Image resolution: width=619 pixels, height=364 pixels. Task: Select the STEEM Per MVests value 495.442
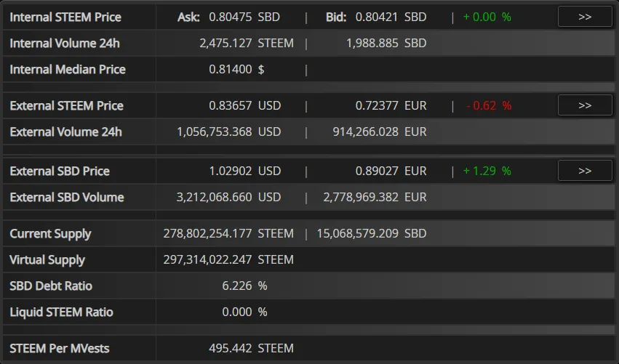pyautogui.click(x=230, y=348)
